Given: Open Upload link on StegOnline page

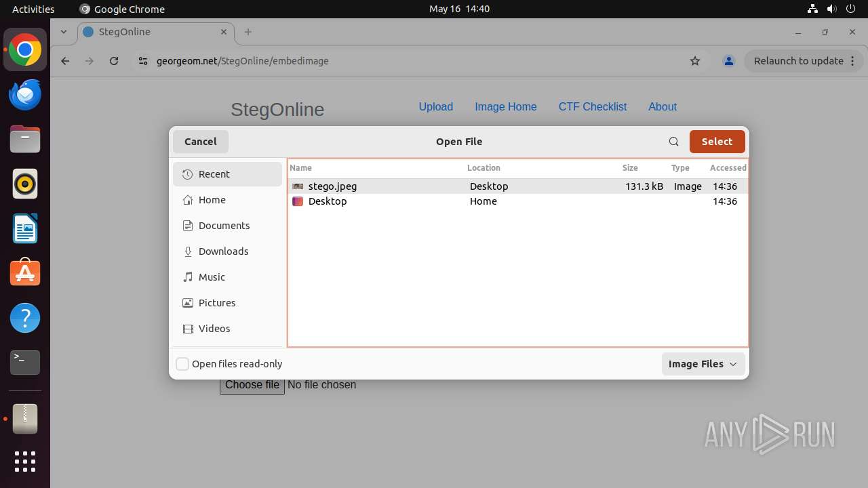Looking at the screenshot, I should pyautogui.click(x=436, y=107).
